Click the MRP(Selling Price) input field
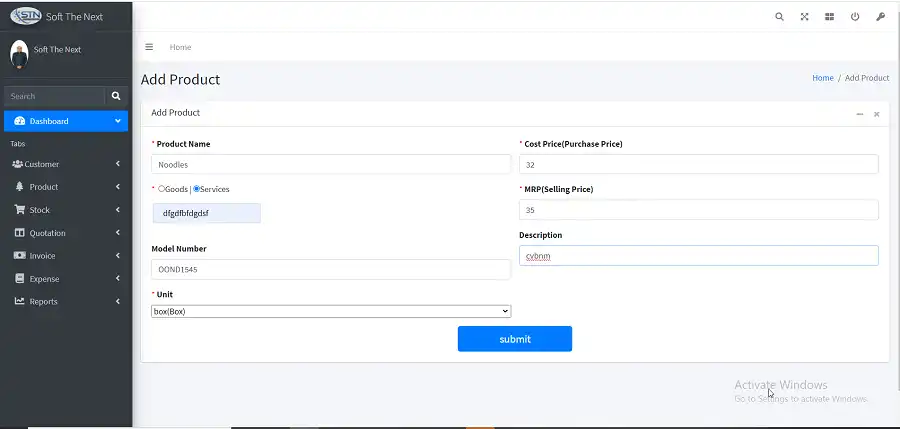The image size is (900, 429). (699, 210)
